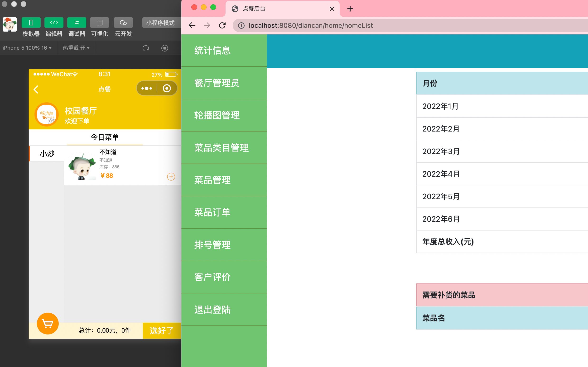Click the 退出登陆 logout link
This screenshot has width=588, height=367.
(x=213, y=310)
